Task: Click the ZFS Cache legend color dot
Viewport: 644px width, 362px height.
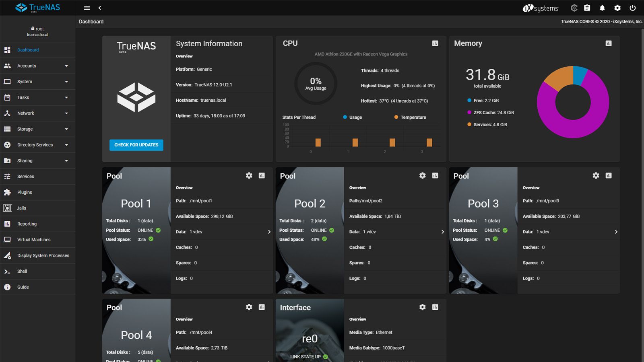Action: [x=469, y=113]
